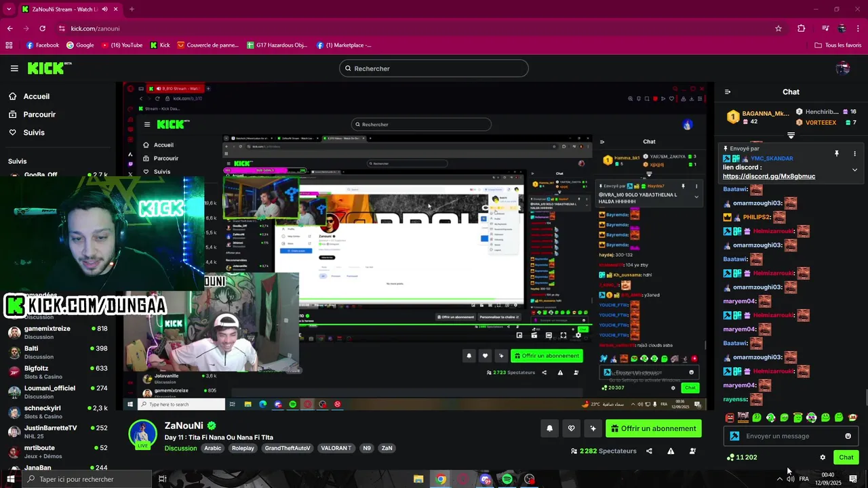Open the ZaNouNi channel avatar

pos(143,434)
